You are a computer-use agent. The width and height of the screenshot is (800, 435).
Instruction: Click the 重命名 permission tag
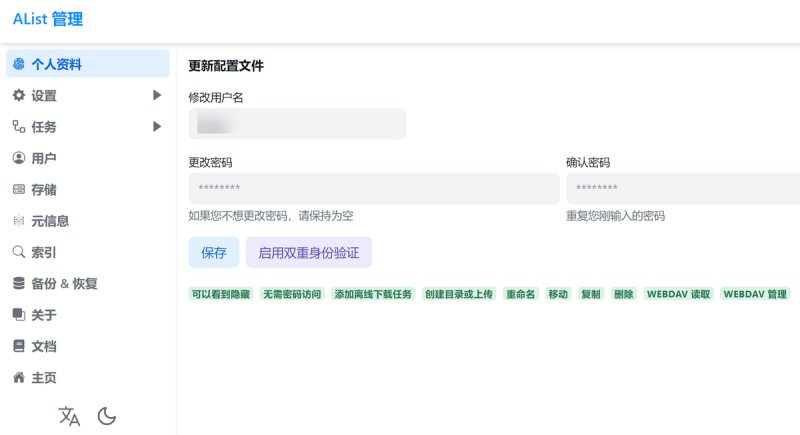point(520,294)
